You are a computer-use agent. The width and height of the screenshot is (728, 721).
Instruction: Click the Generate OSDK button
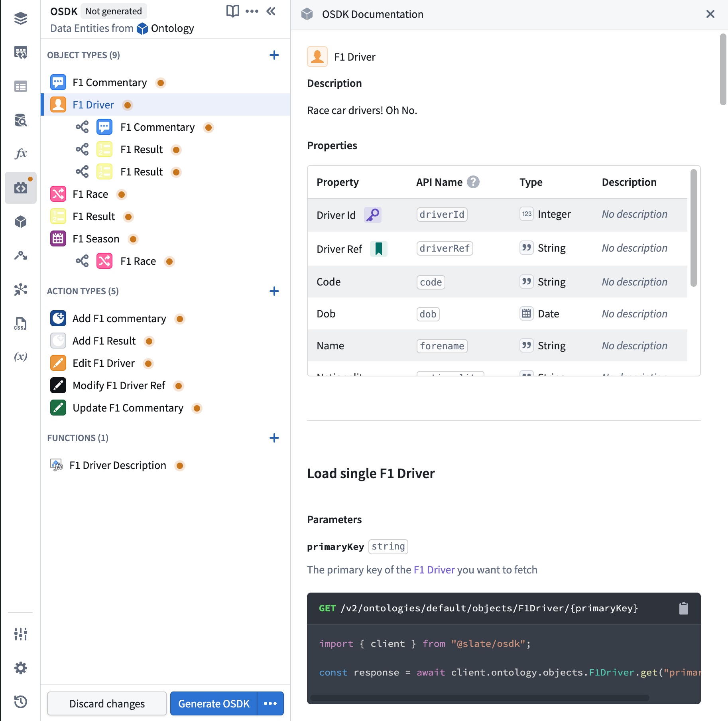pos(214,703)
